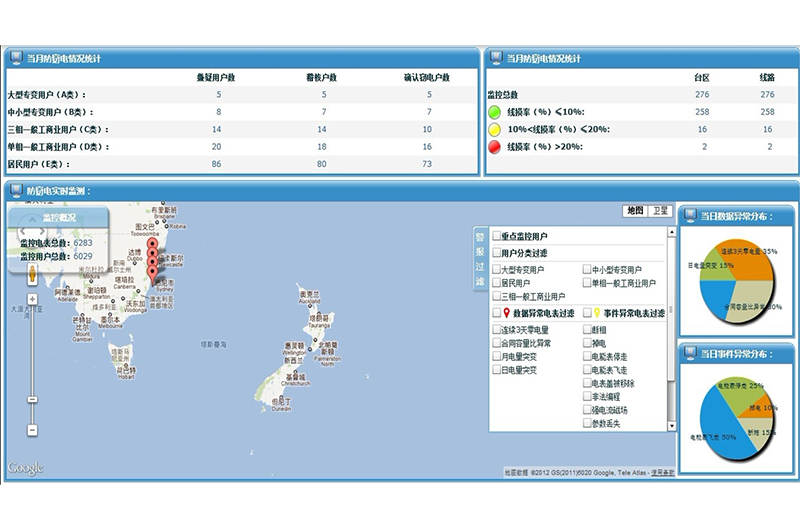This screenshot has height=530, width=800.
Task: Select the 地图 map view tab
Action: (x=635, y=211)
